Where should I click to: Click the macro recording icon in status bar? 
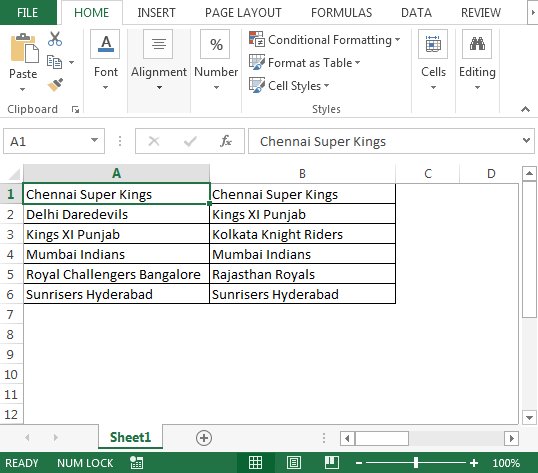(137, 463)
